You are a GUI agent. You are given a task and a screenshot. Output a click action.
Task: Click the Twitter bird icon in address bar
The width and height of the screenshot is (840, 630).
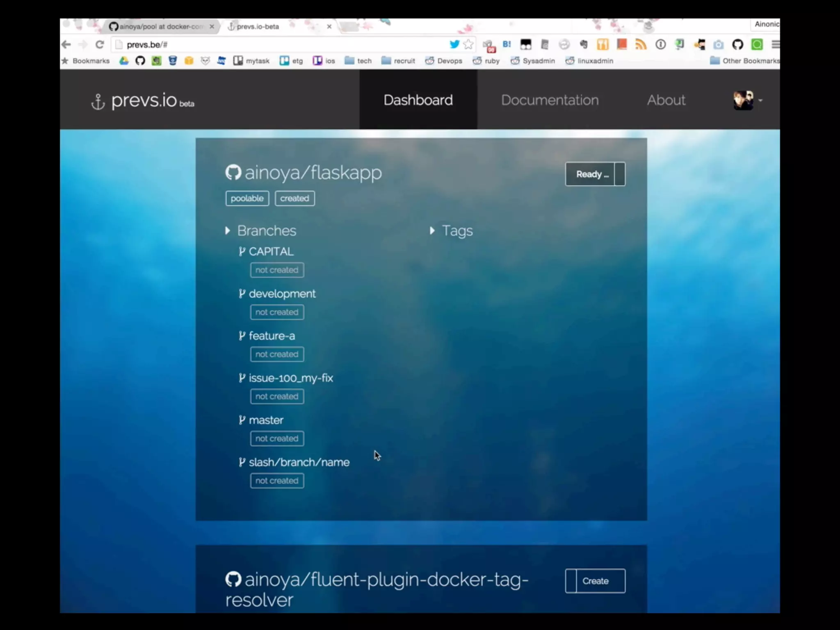(454, 44)
